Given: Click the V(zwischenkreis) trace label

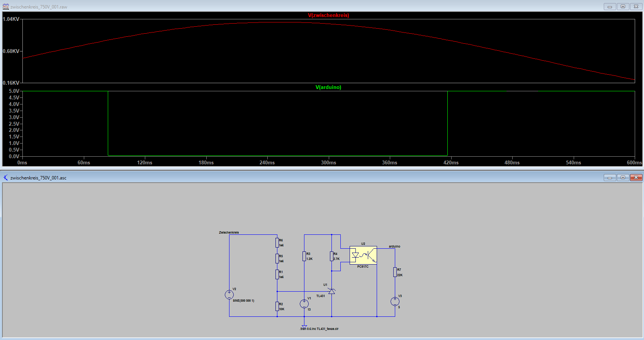Looking at the screenshot, I should (328, 15).
